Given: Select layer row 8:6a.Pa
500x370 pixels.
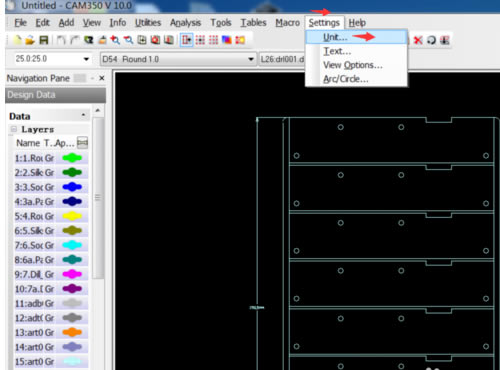Looking at the screenshot, I should 51,260.
